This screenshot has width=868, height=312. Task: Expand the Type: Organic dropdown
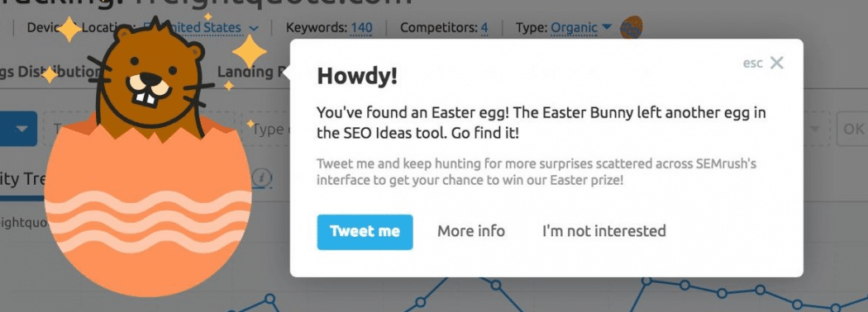580,27
